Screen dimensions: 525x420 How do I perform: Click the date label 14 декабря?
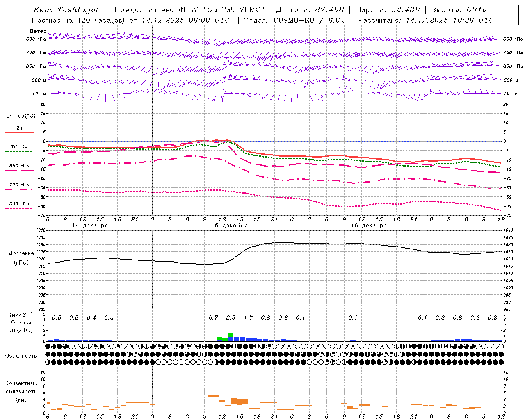(90, 226)
